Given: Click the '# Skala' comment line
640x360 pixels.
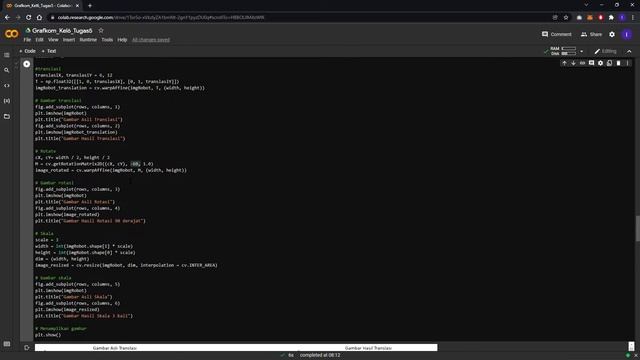Looking at the screenshot, I should click(x=44, y=233).
